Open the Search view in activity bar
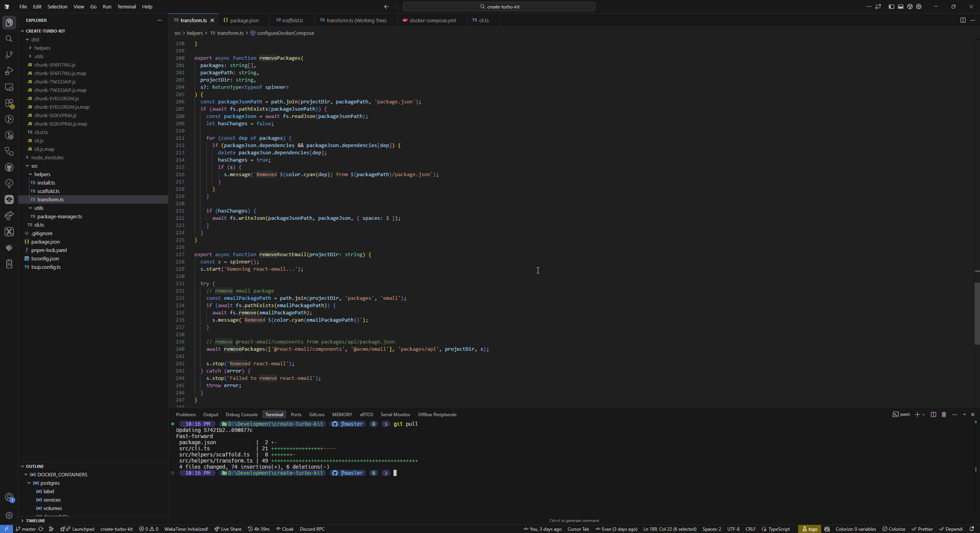980x533 pixels. pyautogui.click(x=9, y=39)
